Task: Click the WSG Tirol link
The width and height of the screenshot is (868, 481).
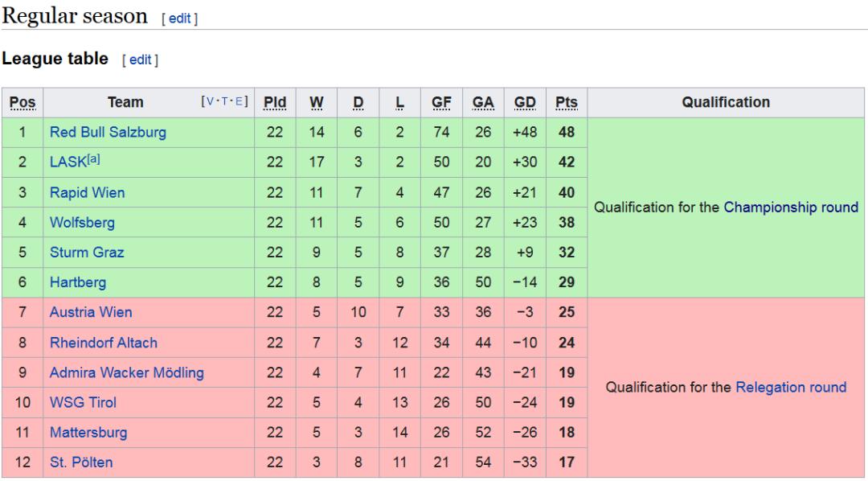Action: click(x=83, y=403)
